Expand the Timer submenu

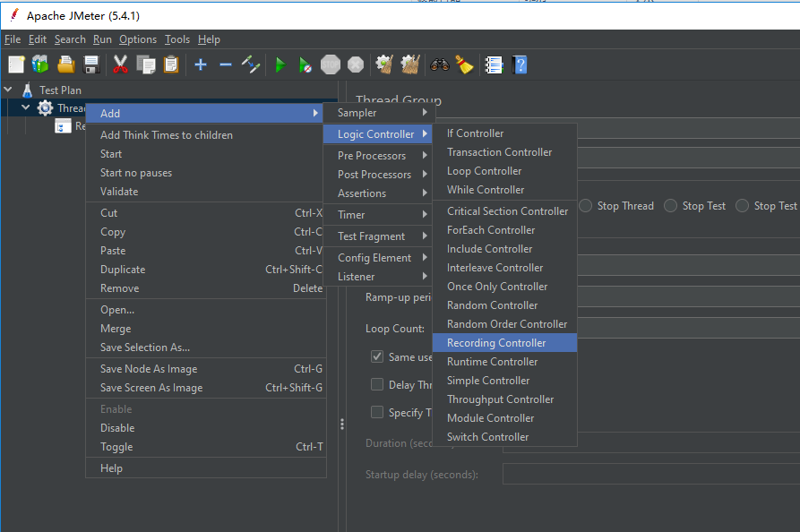point(378,215)
